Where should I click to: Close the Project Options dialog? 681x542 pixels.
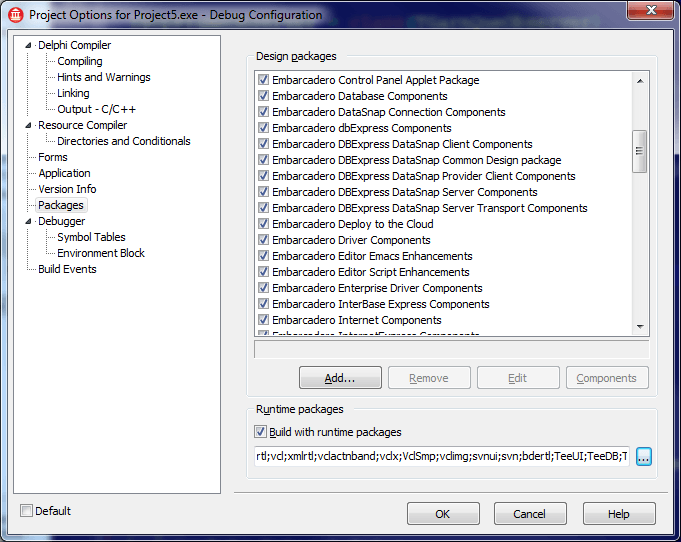[650, 10]
